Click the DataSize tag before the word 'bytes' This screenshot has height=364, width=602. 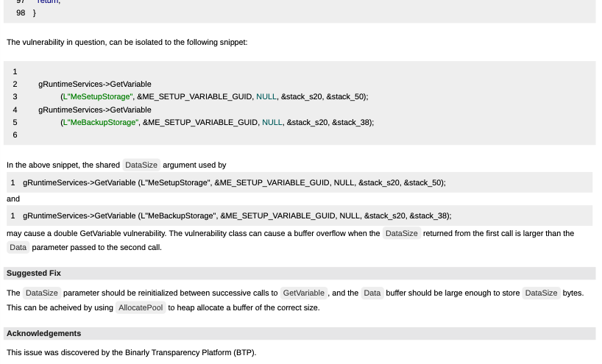click(542, 293)
